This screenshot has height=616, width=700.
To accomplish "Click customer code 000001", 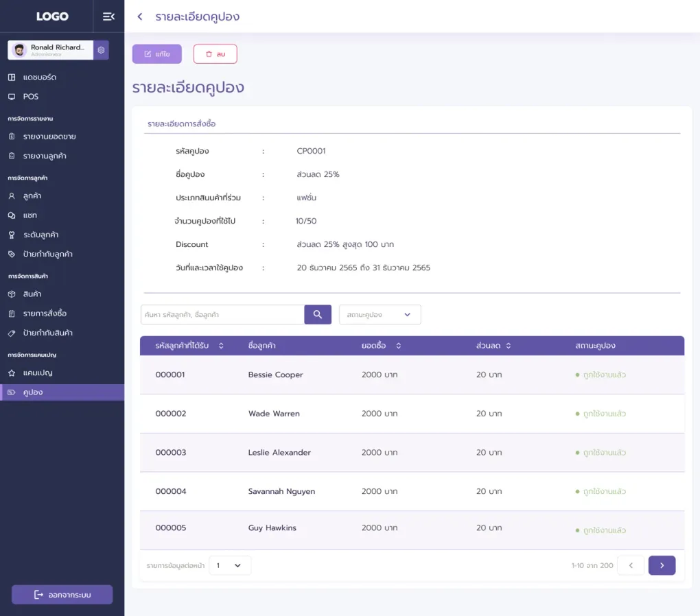I will [x=170, y=375].
